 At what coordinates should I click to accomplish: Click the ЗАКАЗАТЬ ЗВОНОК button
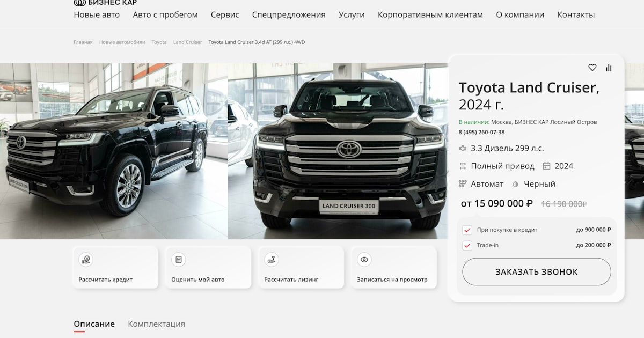pos(537,272)
